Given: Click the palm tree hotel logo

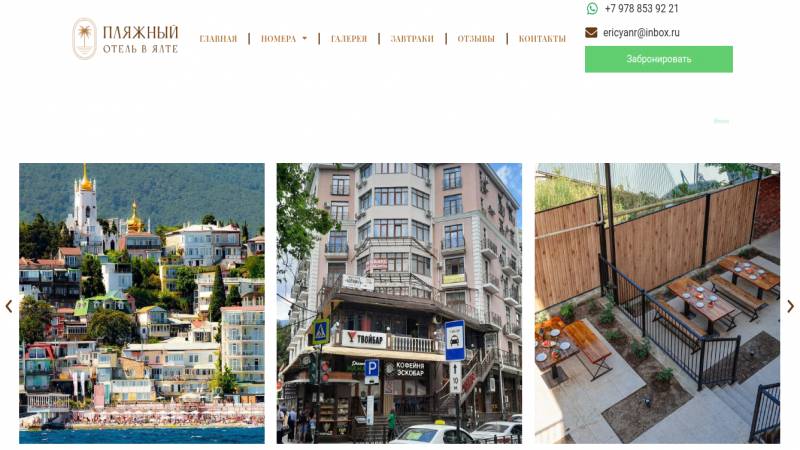Looking at the screenshot, I should (84, 39).
